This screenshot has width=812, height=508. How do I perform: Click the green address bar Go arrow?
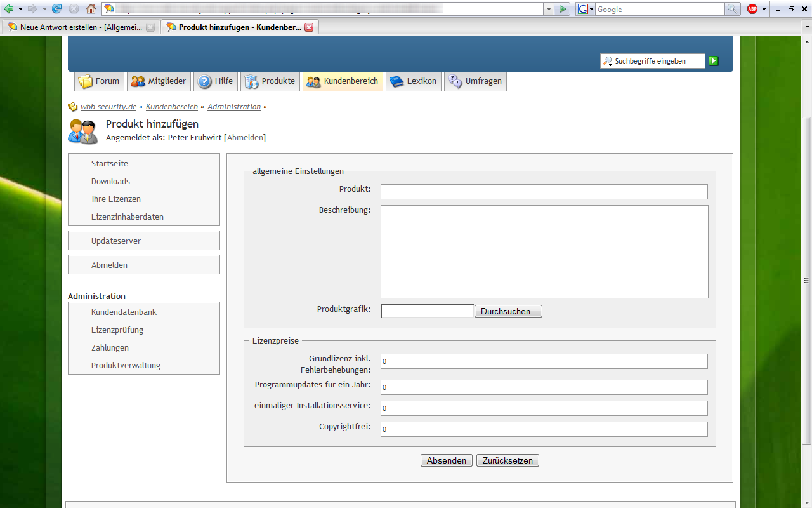562,9
